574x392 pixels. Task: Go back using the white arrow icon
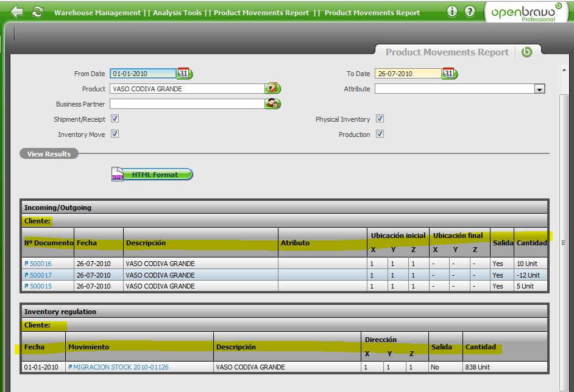pyautogui.click(x=16, y=12)
